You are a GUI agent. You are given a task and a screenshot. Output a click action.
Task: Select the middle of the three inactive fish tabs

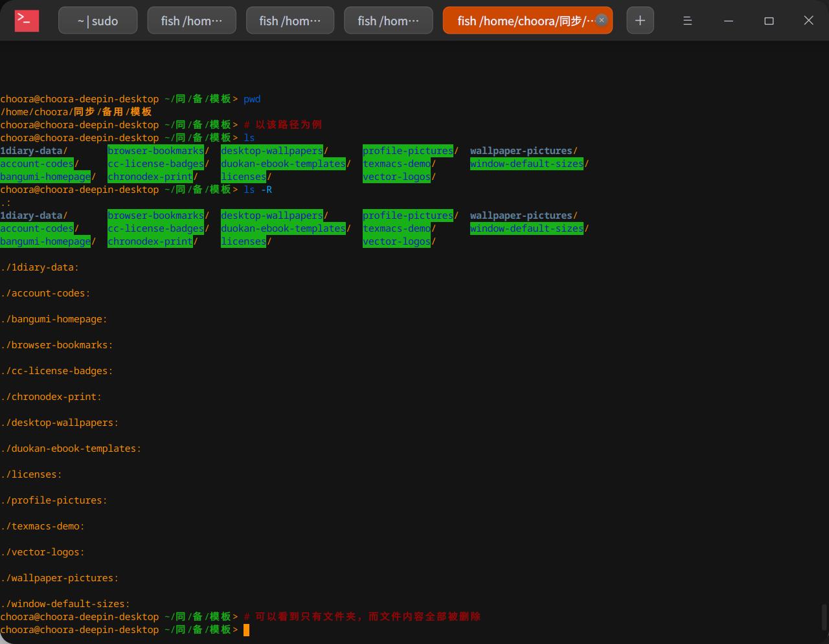coord(290,21)
